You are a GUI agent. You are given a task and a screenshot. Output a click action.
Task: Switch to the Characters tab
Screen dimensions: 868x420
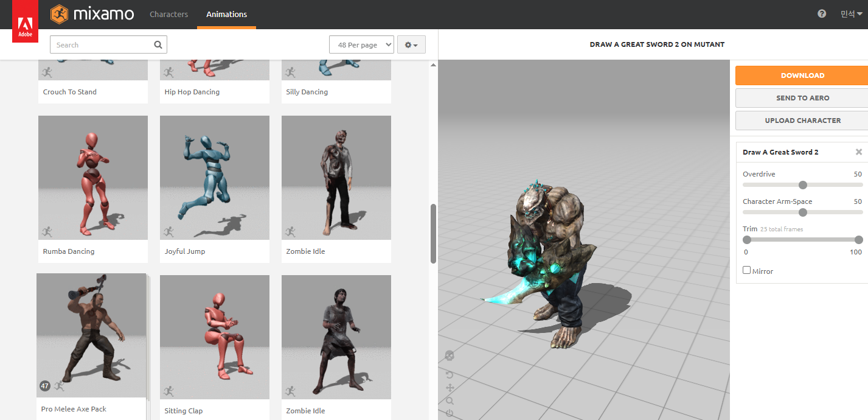(x=169, y=14)
